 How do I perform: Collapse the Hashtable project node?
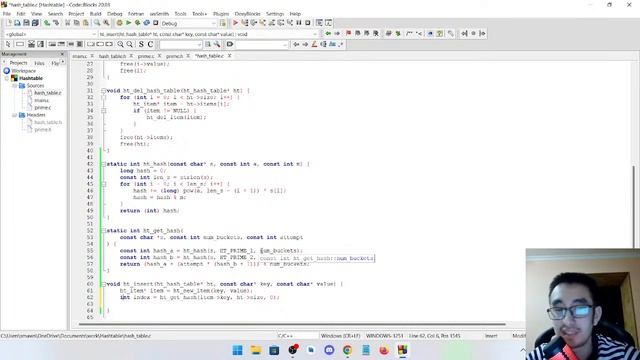[x=7, y=78]
